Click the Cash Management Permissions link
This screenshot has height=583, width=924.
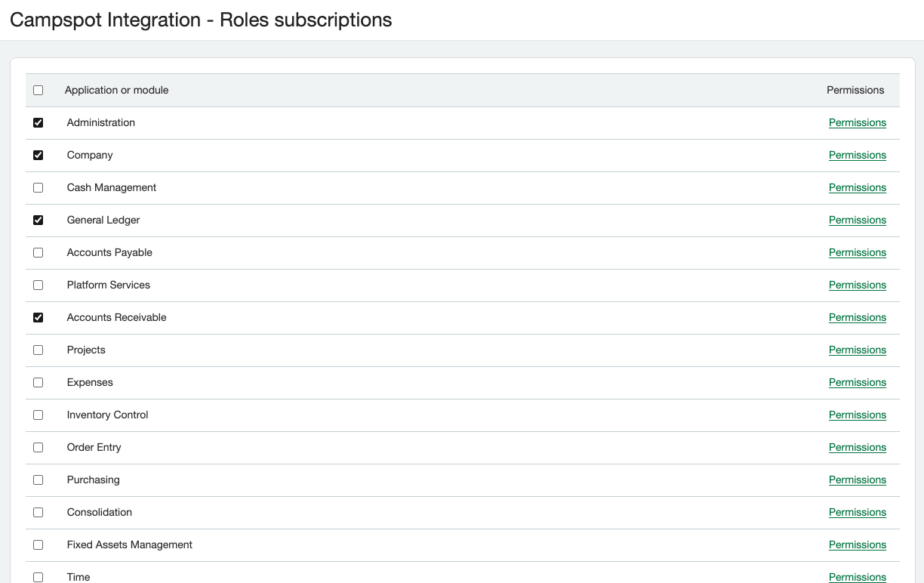click(x=858, y=187)
